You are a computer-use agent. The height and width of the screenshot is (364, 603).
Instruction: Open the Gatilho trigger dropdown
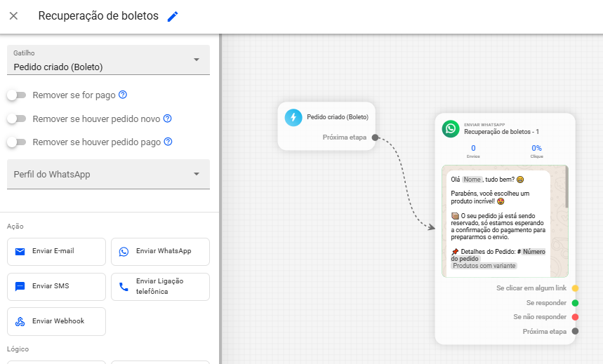(108, 60)
